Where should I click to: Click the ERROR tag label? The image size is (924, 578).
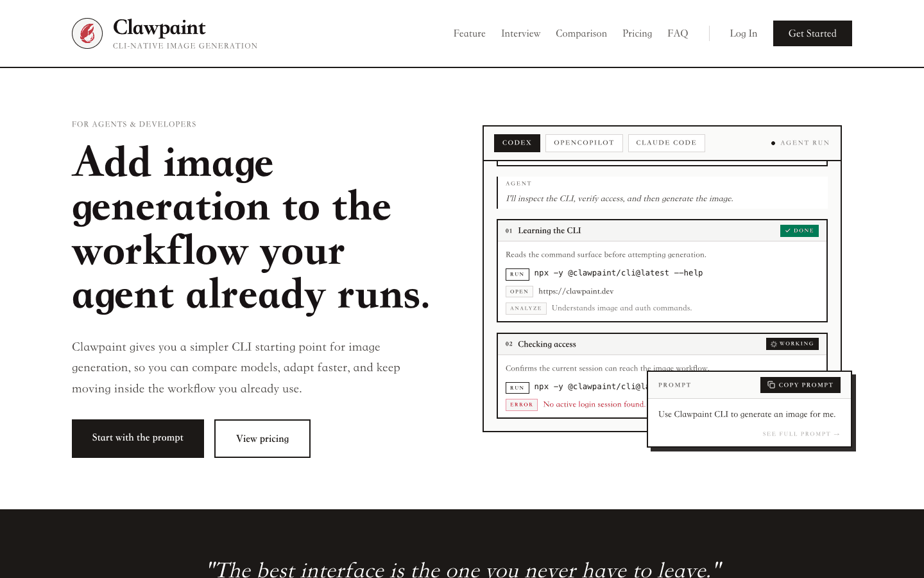pos(522,405)
